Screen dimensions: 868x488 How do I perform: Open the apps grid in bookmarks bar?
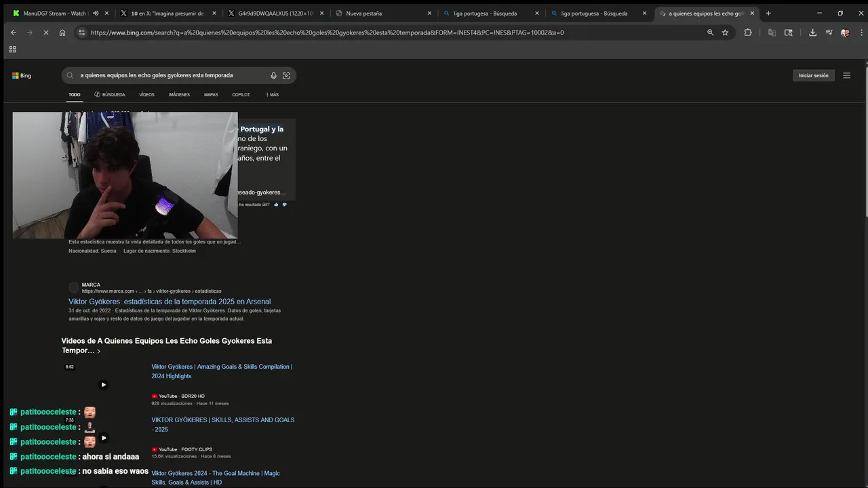click(x=12, y=49)
